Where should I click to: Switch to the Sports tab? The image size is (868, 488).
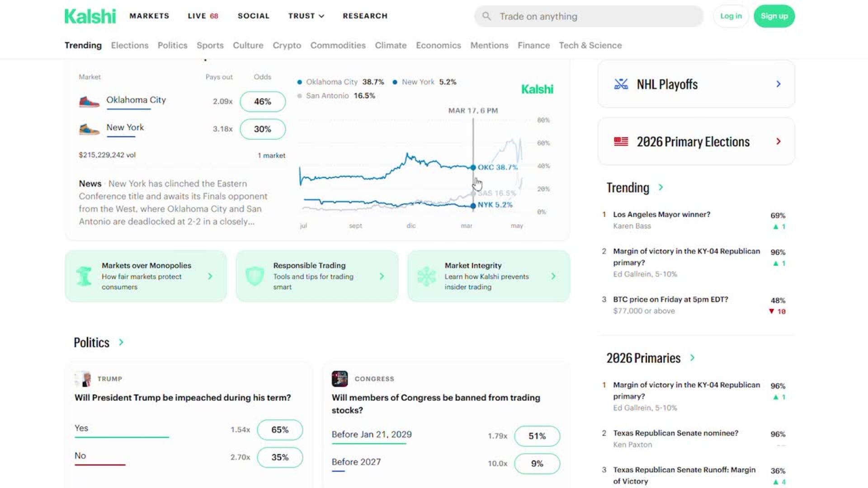click(210, 45)
